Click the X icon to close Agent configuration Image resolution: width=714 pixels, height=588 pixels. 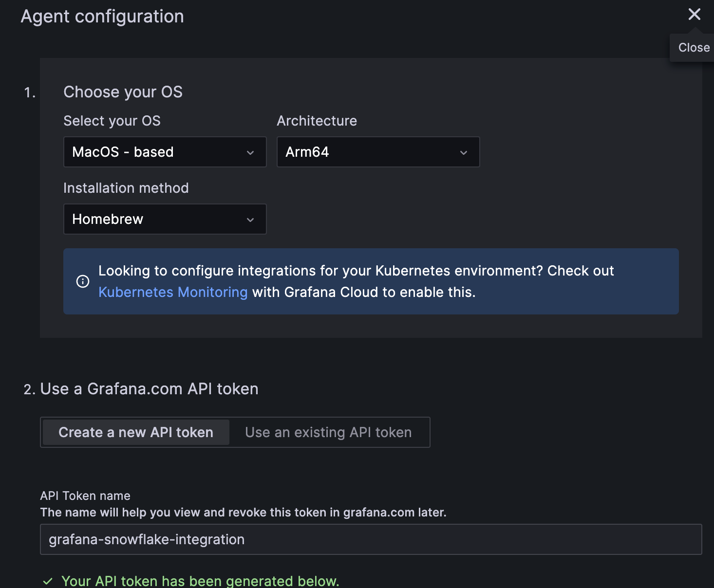[695, 14]
